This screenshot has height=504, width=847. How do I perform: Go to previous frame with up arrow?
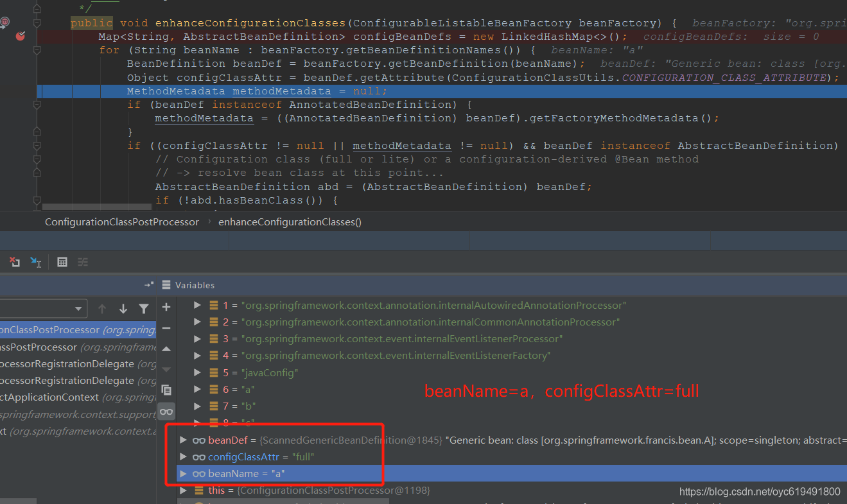click(101, 309)
